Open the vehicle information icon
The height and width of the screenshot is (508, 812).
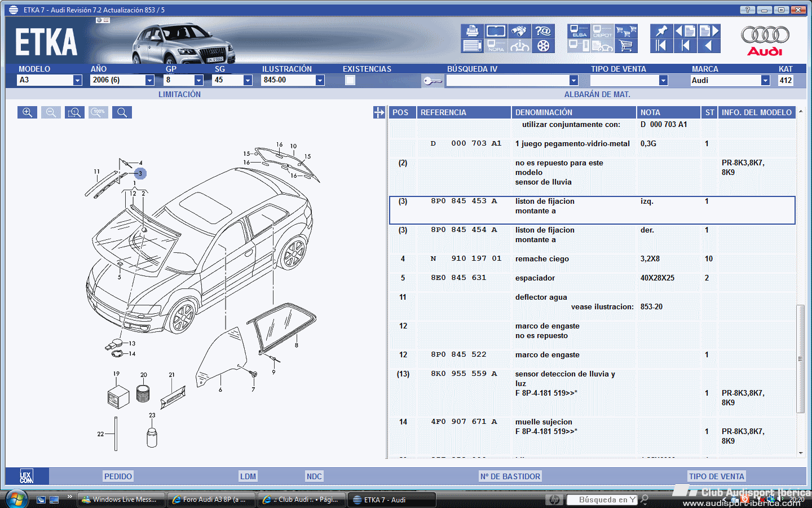coord(519,46)
